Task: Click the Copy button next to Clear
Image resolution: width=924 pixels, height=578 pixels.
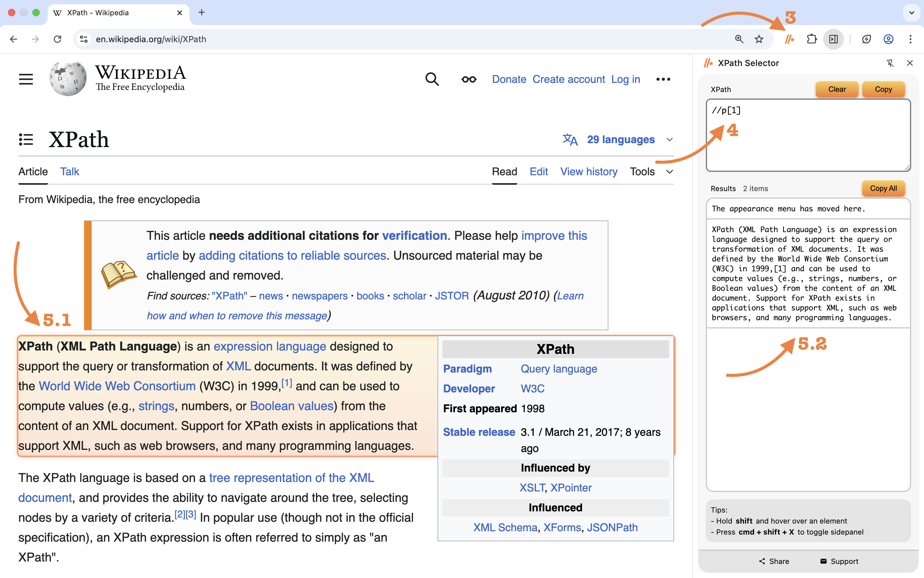Action: point(883,89)
